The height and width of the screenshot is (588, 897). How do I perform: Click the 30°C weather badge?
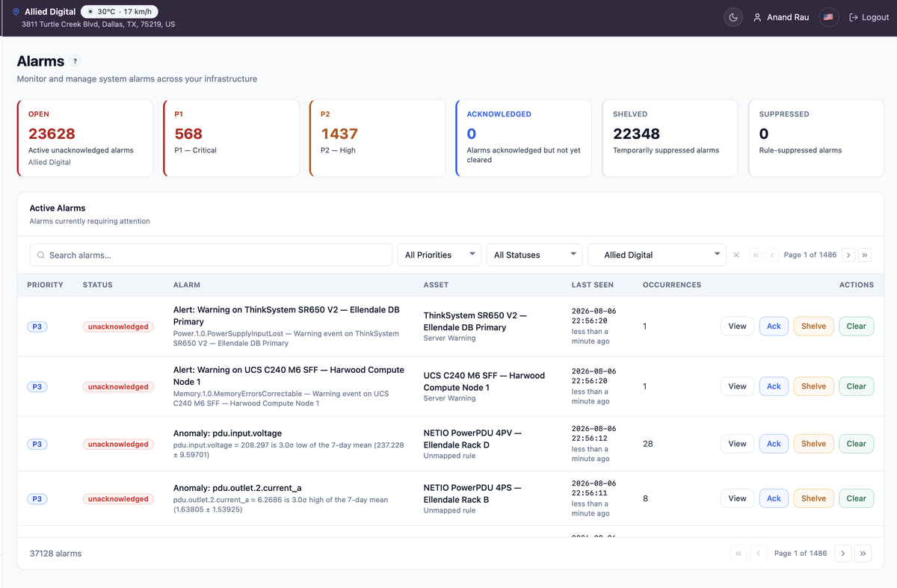(x=120, y=12)
